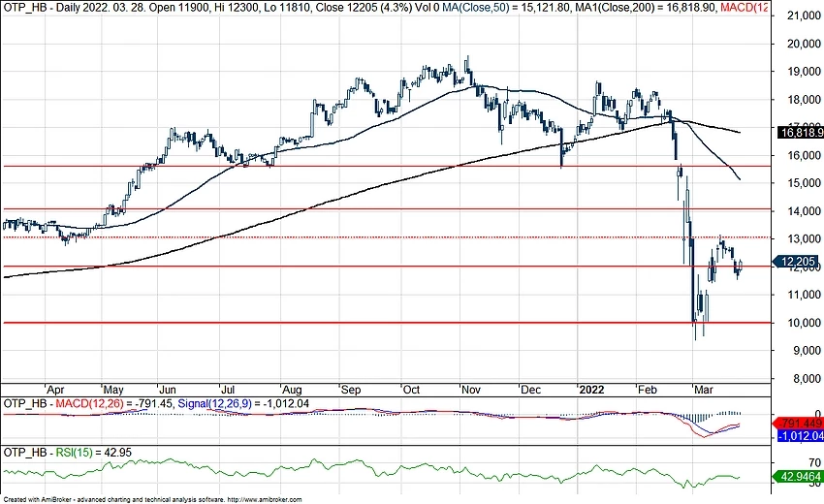Click the 18,000 price axis label
The image size is (824, 504).
pos(804,99)
